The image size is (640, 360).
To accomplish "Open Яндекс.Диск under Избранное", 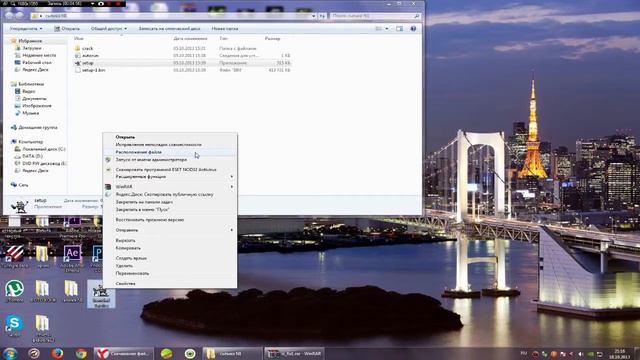I will click(x=35, y=70).
